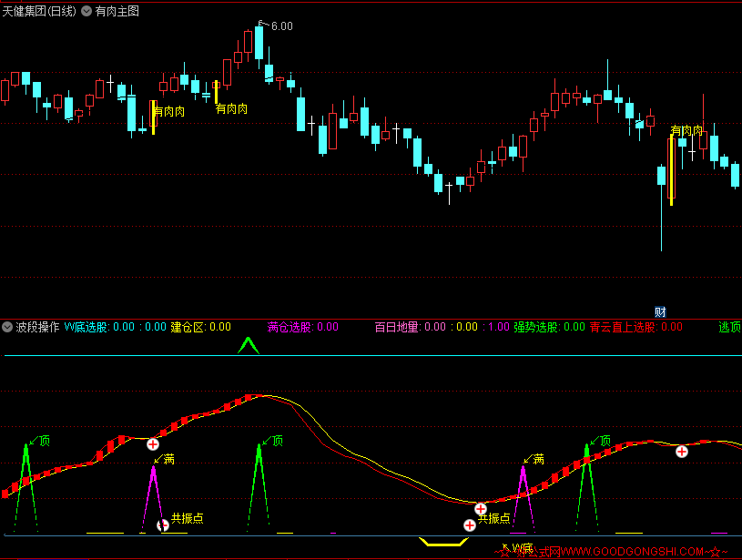The width and height of the screenshot is (742, 560).
Task: Select the 青云直上选股 indicator reading
Action: (636, 327)
